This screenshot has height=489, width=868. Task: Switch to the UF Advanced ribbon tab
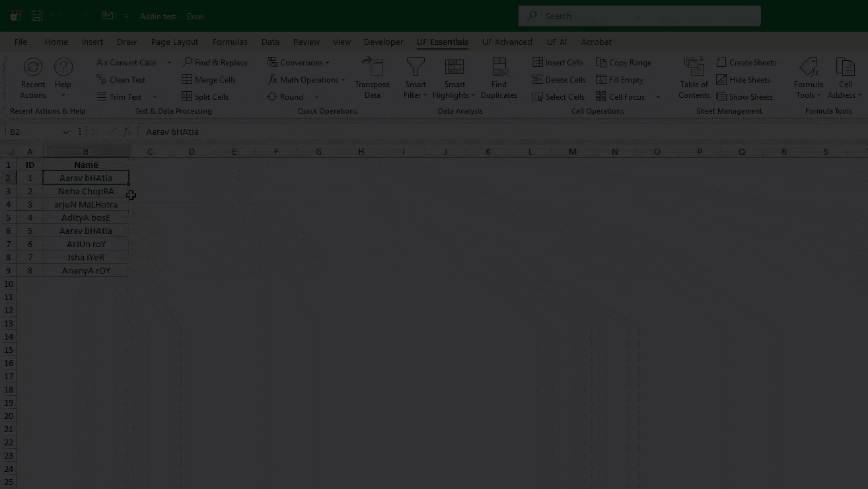(507, 42)
